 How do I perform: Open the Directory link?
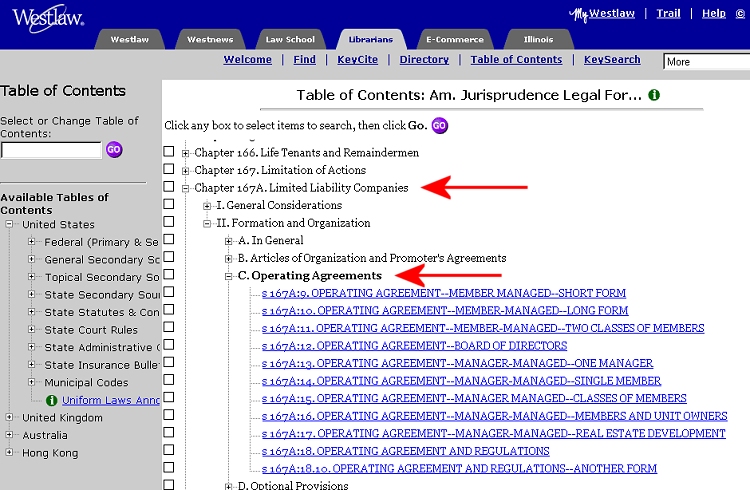(424, 59)
